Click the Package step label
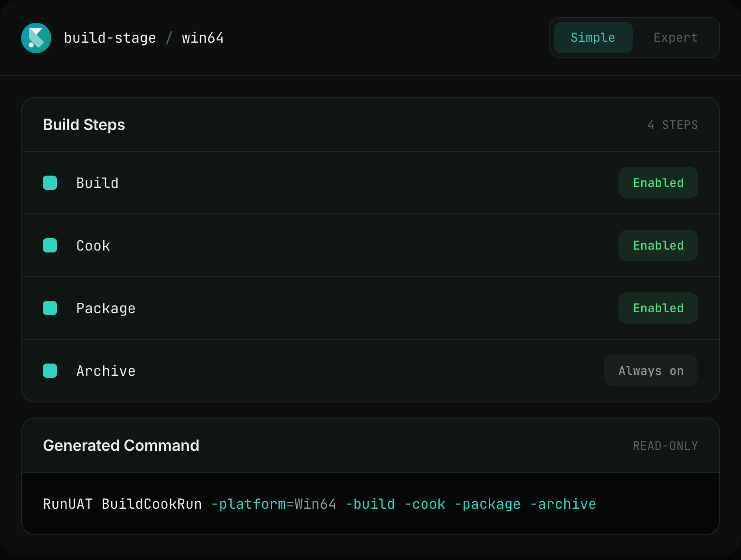Screen dimensions: 741x560 click(106, 308)
